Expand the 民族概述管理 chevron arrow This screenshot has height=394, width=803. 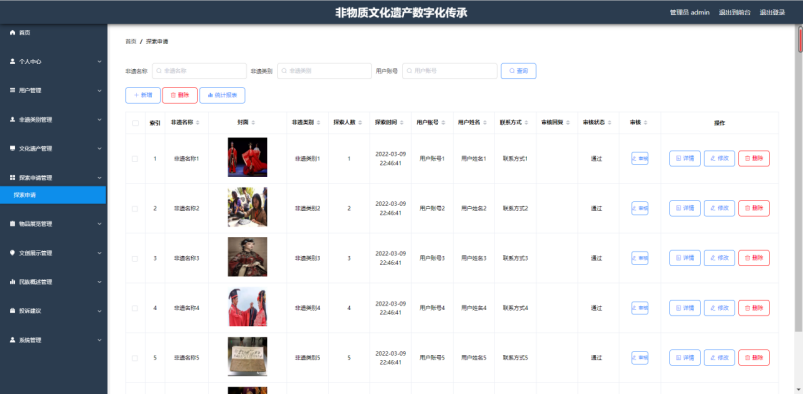(x=99, y=282)
